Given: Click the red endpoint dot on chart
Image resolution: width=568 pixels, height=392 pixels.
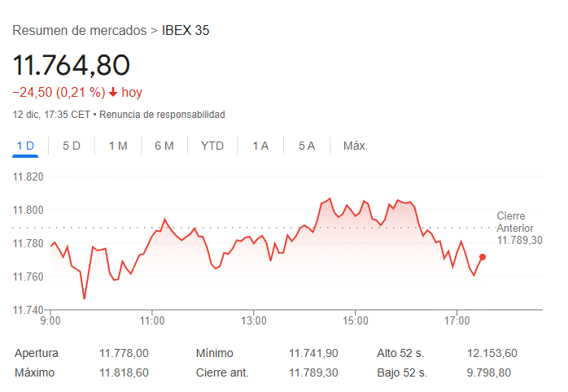Looking at the screenshot, I should pyautogui.click(x=483, y=257).
